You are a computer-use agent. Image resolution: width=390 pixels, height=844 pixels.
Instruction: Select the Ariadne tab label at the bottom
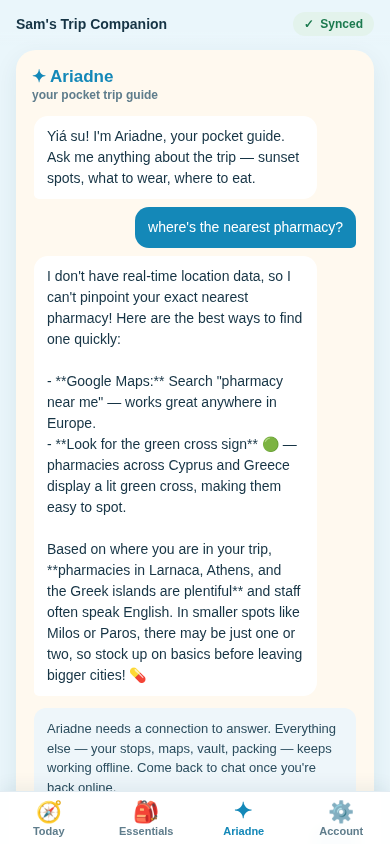click(243, 831)
